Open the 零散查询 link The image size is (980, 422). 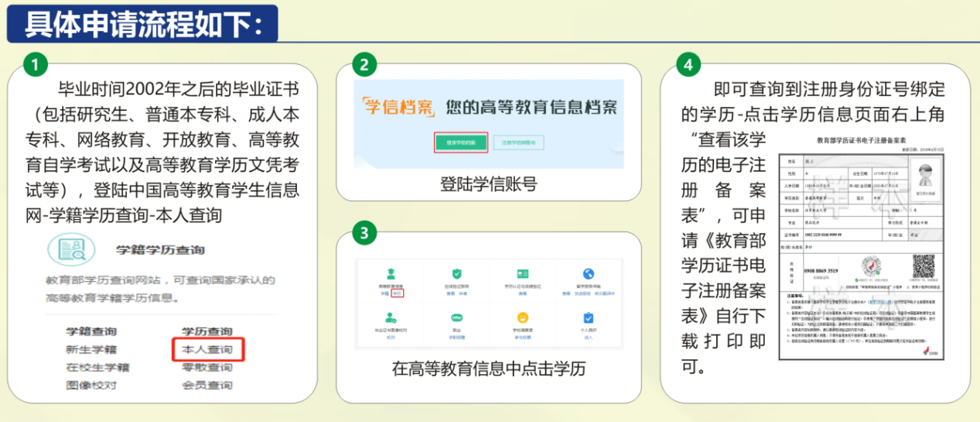(x=207, y=367)
